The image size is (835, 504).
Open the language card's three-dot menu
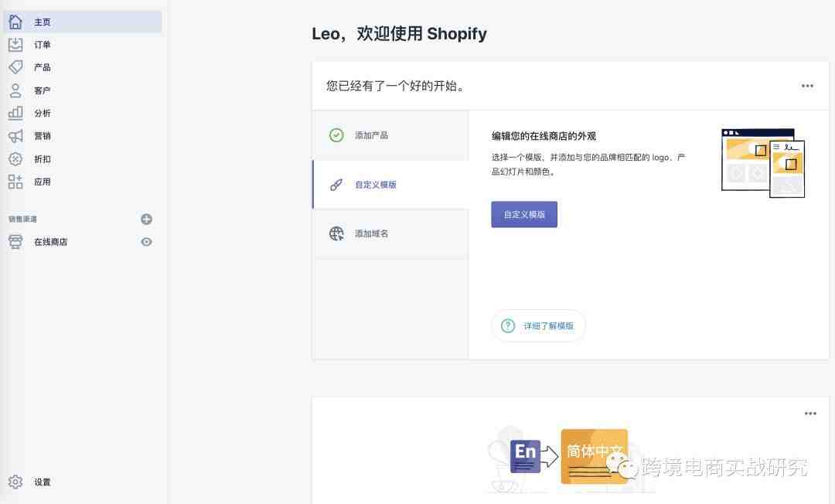click(810, 414)
